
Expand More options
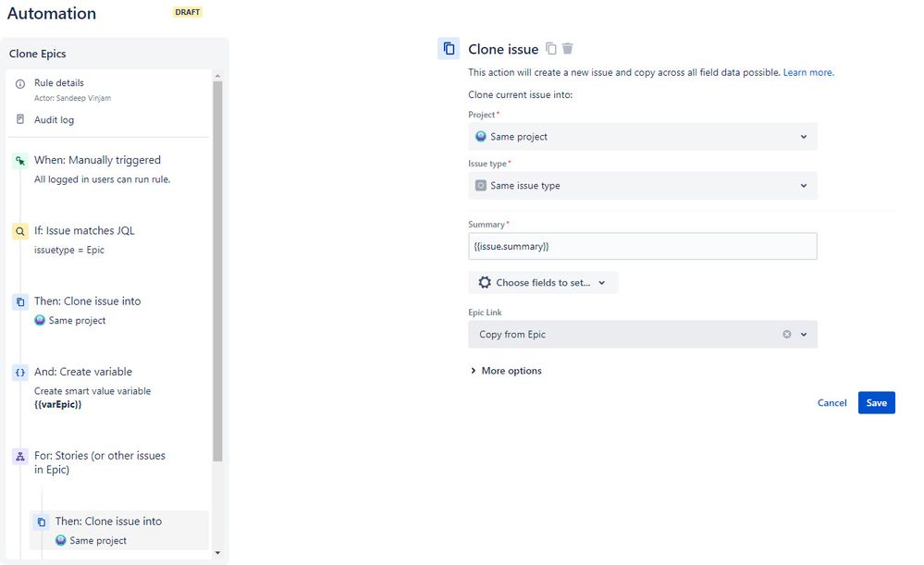[x=506, y=371]
